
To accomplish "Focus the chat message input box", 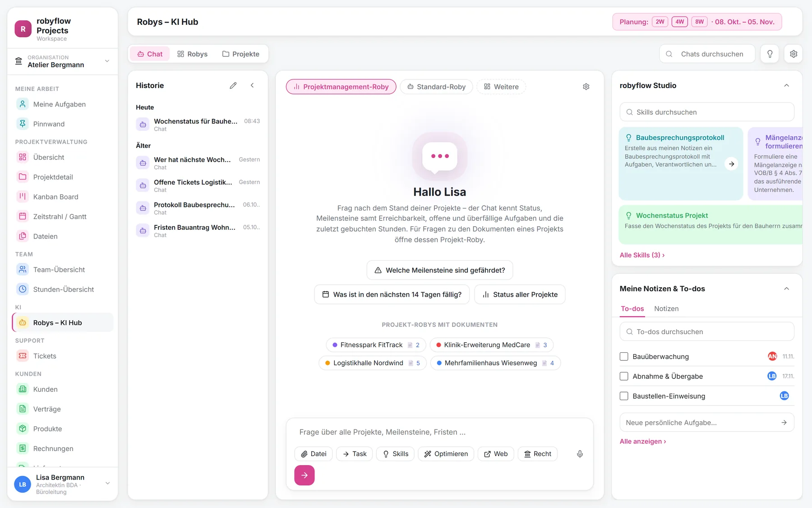I will pyautogui.click(x=440, y=432).
